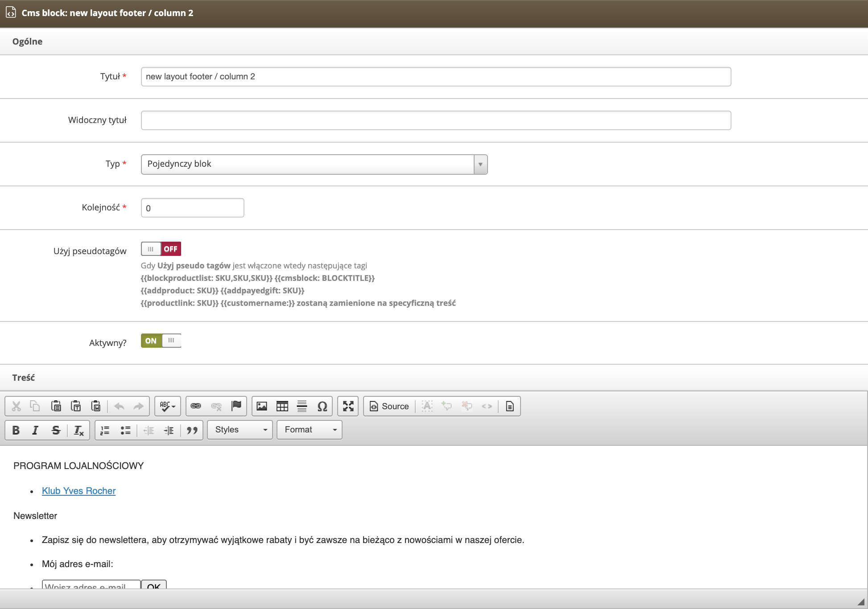The width and height of the screenshot is (868, 609).
Task: Click the Insert link chain icon
Action: (x=196, y=406)
